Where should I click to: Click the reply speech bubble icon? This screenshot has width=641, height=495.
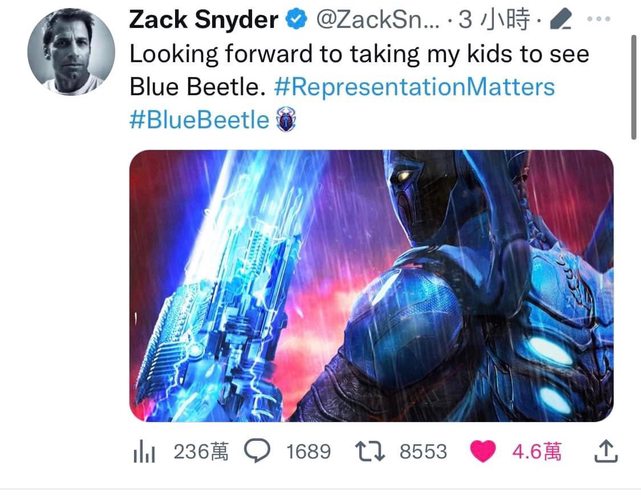point(257,450)
